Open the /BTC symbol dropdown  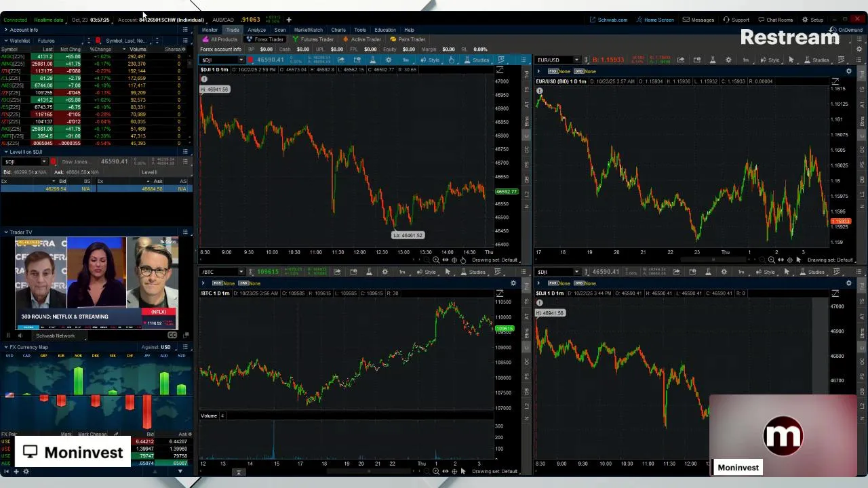241,272
